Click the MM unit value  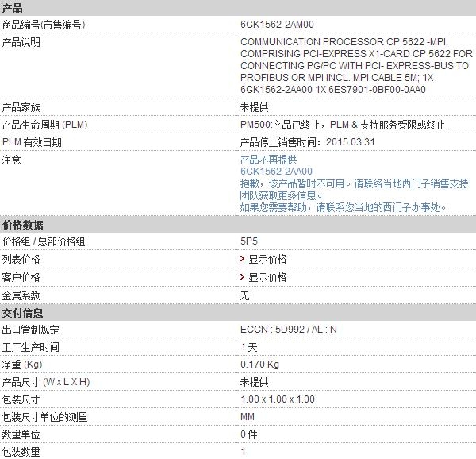[x=248, y=417]
